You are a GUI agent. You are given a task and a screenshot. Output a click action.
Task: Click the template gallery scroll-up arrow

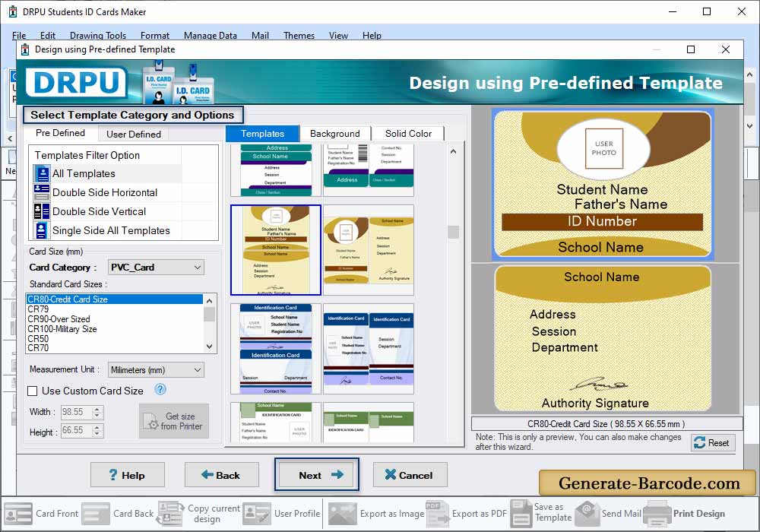click(453, 152)
